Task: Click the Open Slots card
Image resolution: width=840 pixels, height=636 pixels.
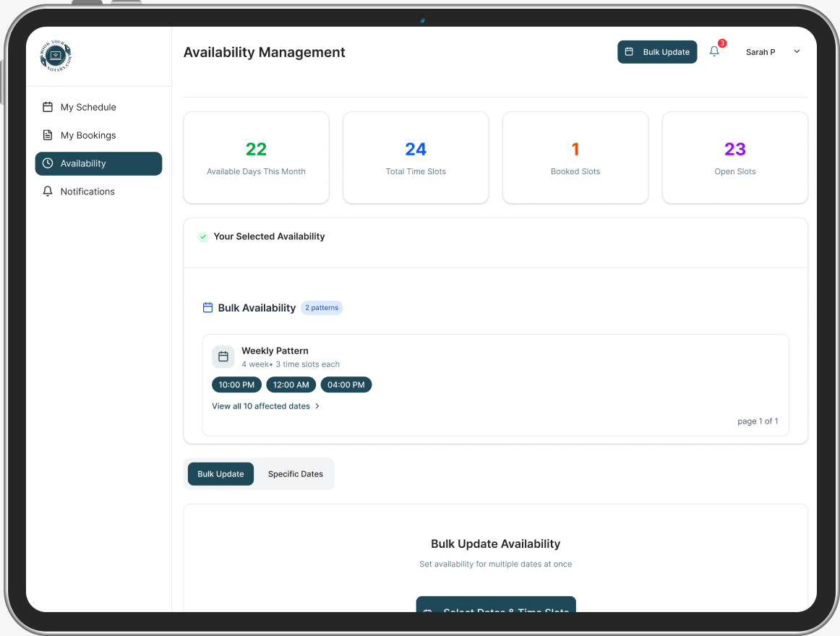Action: (x=735, y=158)
